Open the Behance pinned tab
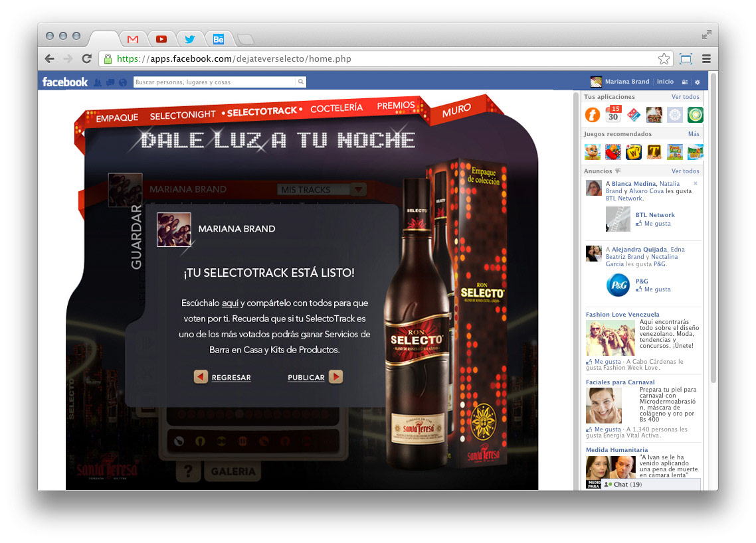This screenshot has width=756, height=543. click(219, 40)
